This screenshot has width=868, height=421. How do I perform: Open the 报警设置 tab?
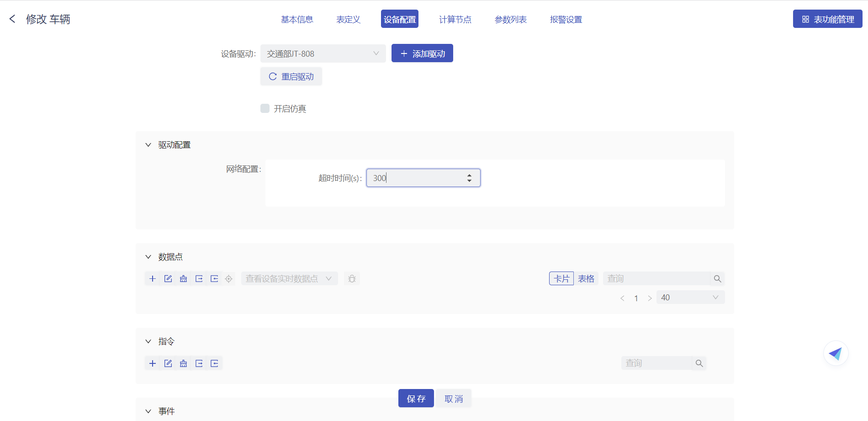point(566,19)
